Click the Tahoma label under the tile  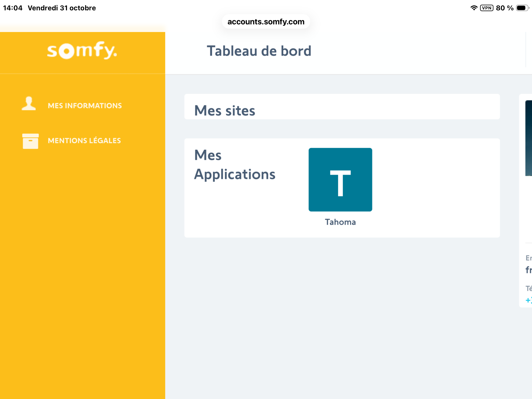[x=340, y=222]
